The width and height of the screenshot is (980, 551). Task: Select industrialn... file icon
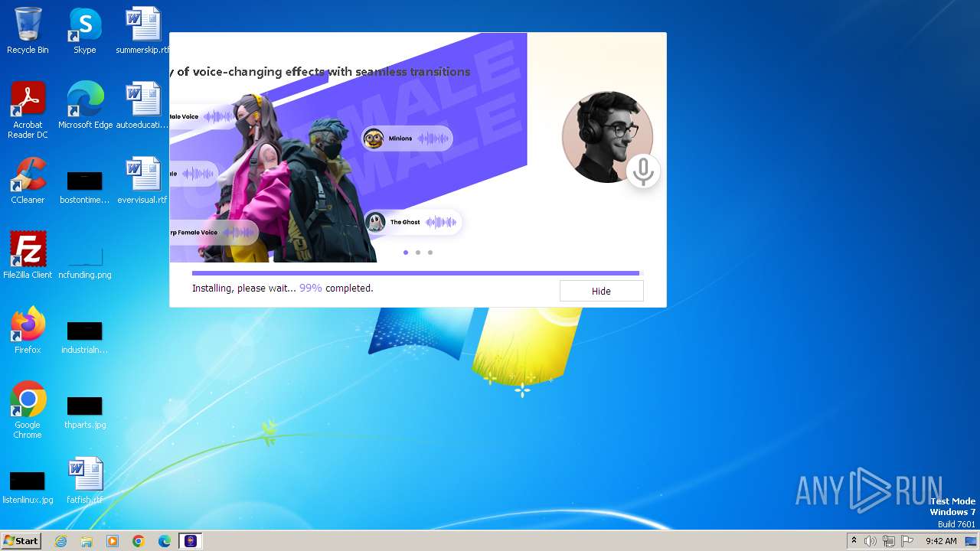pos(84,337)
